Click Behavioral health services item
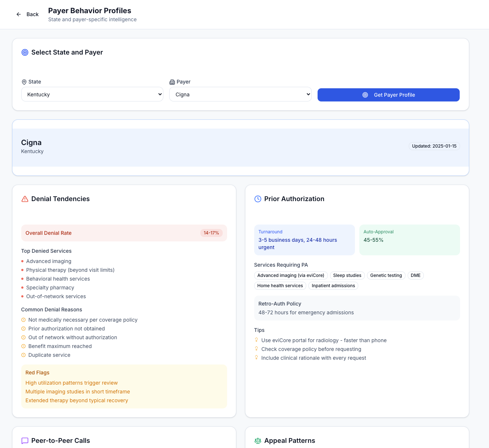This screenshot has width=489, height=448. pos(58,279)
